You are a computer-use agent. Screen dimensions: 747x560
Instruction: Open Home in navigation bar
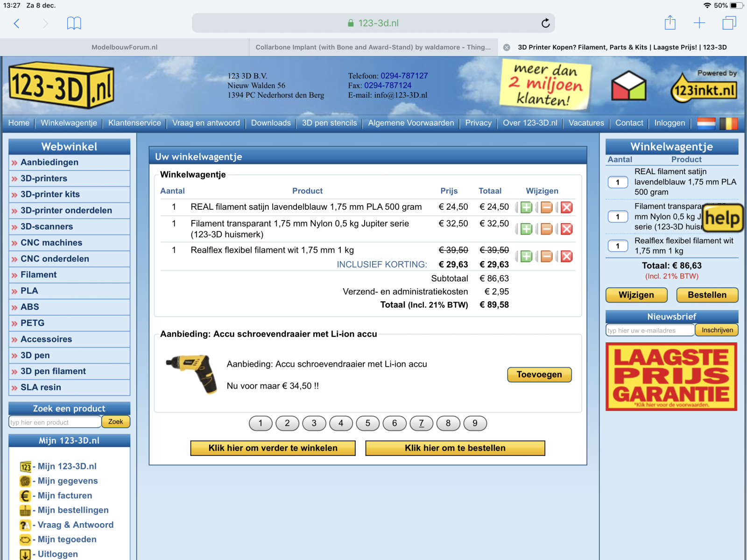pyautogui.click(x=19, y=123)
